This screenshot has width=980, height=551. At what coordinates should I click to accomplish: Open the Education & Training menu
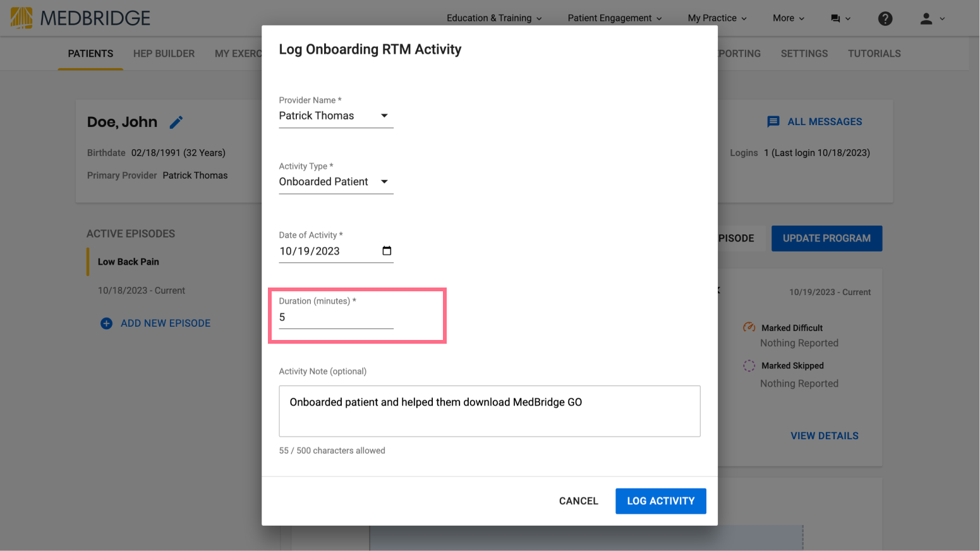(494, 18)
